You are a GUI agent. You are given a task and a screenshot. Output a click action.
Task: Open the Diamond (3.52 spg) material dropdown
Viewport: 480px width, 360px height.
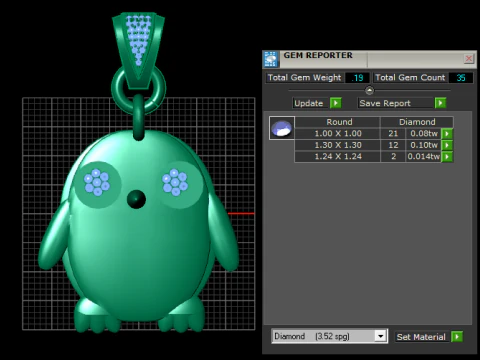[380, 336]
